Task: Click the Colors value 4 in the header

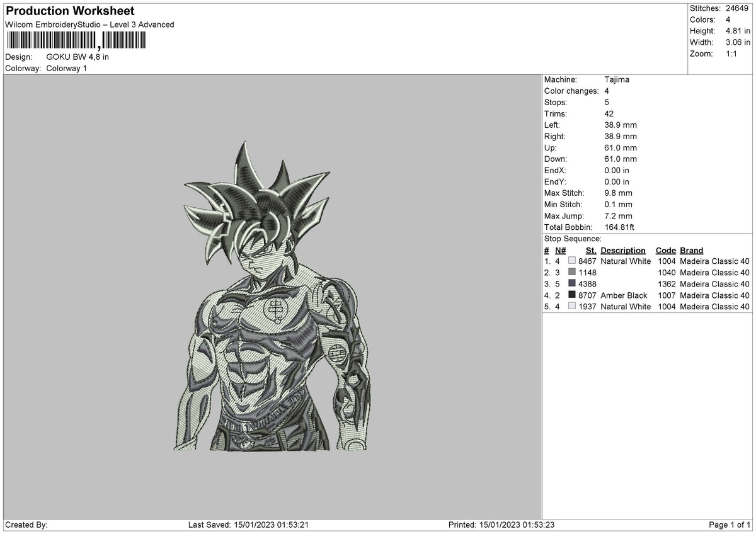Action: coord(728,20)
